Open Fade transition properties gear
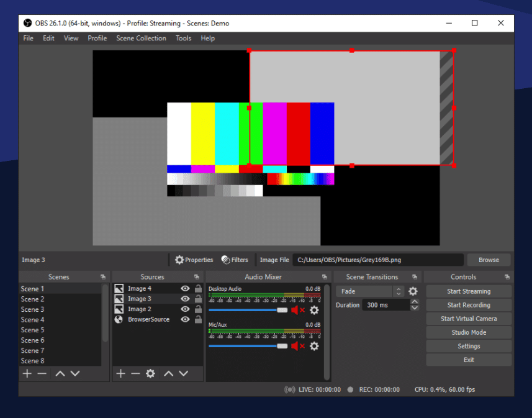 coord(413,291)
